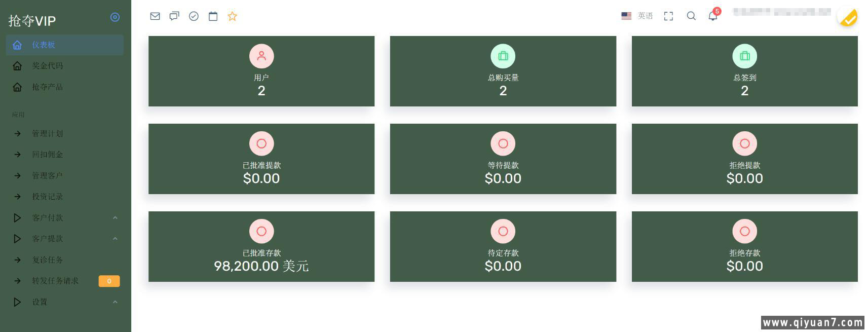The height and width of the screenshot is (332, 868).
Task: Click the search magnifier icon
Action: 691,16
